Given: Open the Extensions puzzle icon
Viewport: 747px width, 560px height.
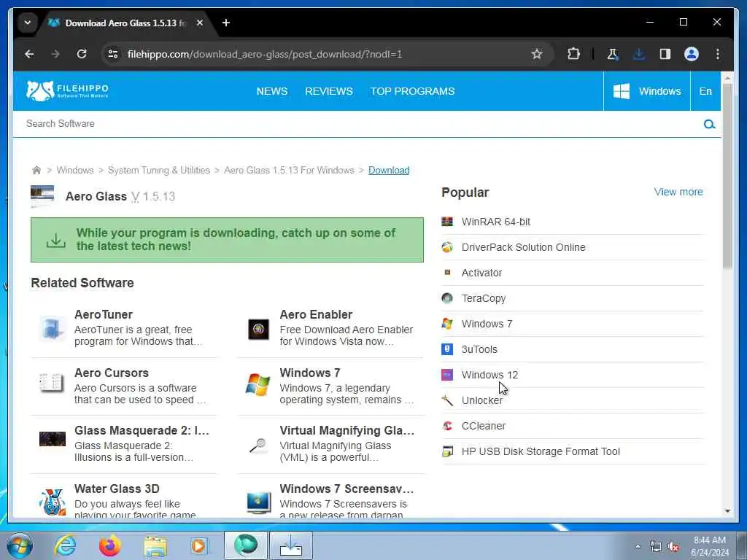Looking at the screenshot, I should pos(573,54).
